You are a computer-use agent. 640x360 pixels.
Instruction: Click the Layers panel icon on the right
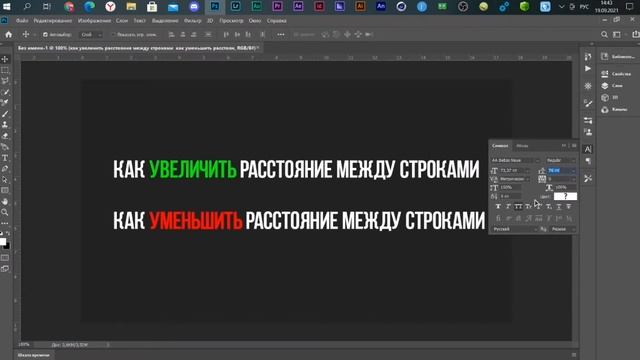(x=612, y=86)
